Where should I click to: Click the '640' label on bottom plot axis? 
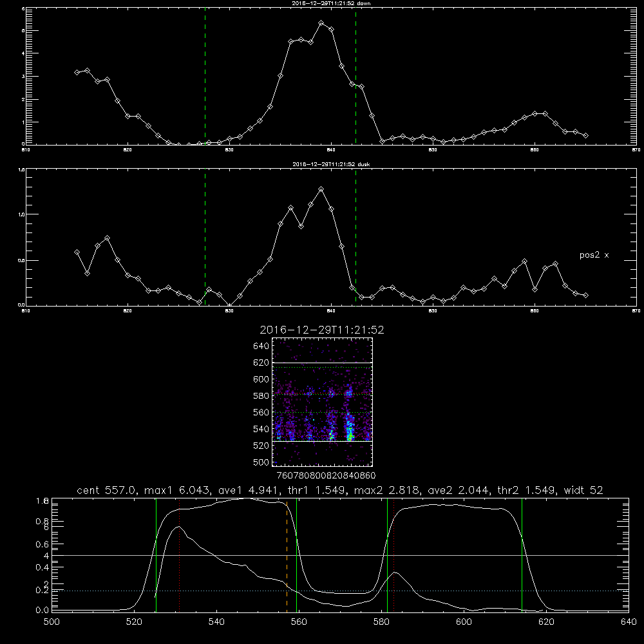pyautogui.click(x=629, y=622)
